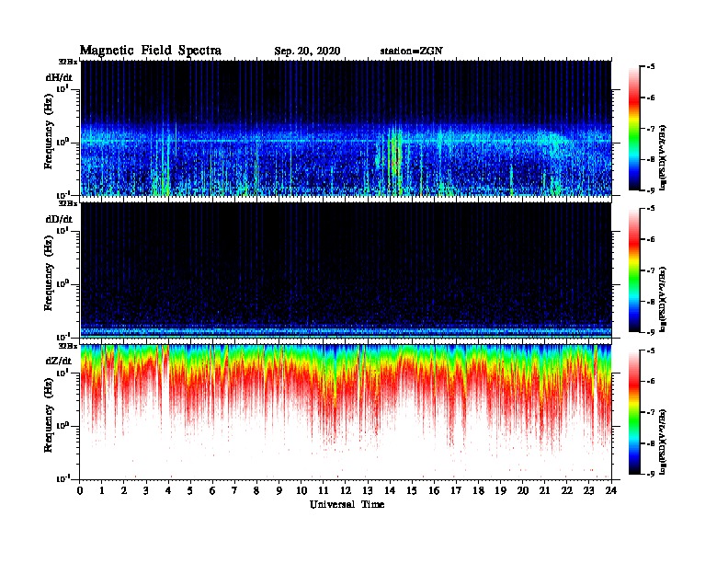Click hour "24" on Universal Time axis
728x563 pixels.
coord(611,490)
